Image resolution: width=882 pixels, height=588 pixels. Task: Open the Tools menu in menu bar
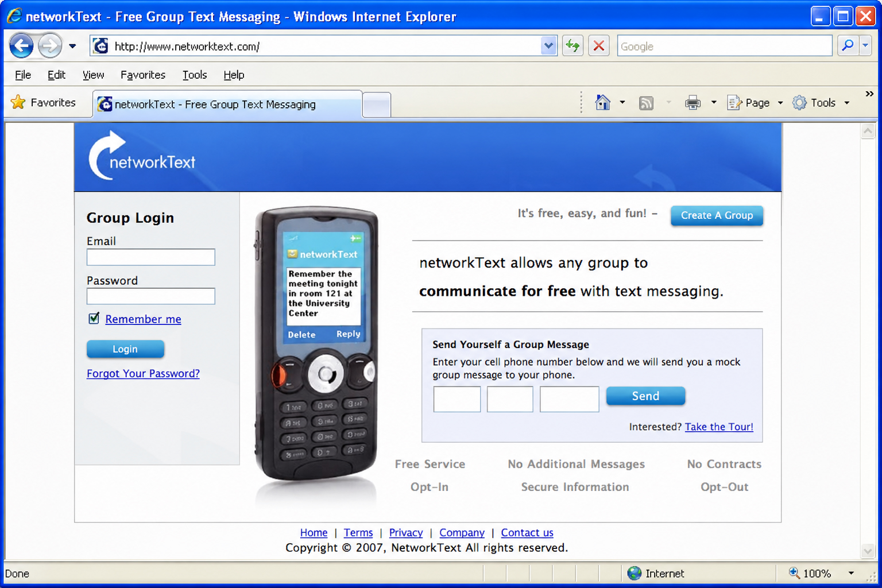195,75
